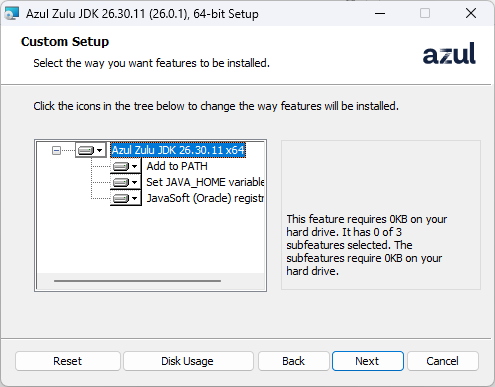Viewport: 495px width, 387px height.
Task: Click the azul logo in the header
Action: coord(449,53)
